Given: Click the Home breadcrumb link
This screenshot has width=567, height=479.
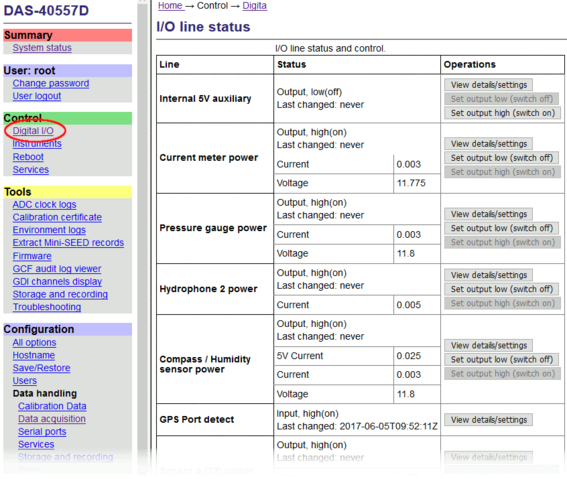Looking at the screenshot, I should click(170, 6).
